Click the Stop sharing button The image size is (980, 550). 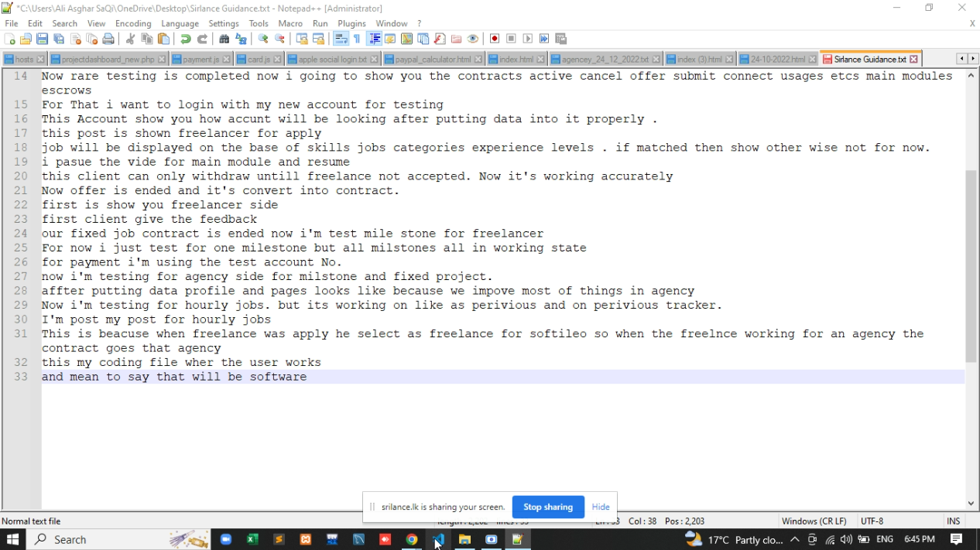pyautogui.click(x=547, y=507)
